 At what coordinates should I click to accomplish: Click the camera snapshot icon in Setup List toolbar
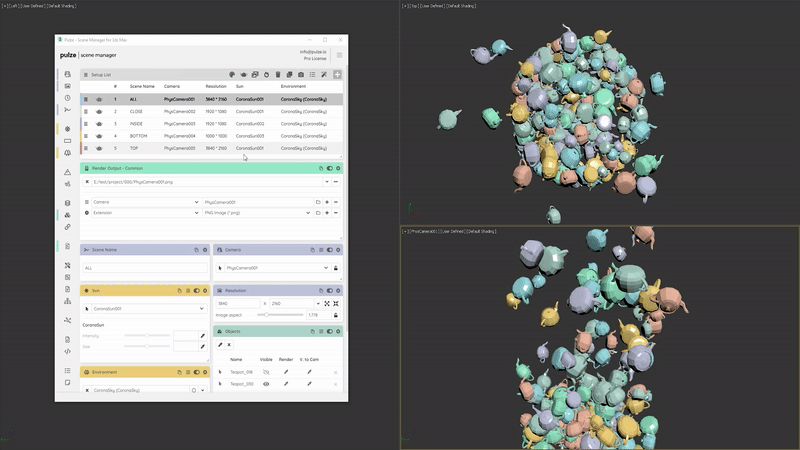coord(301,74)
